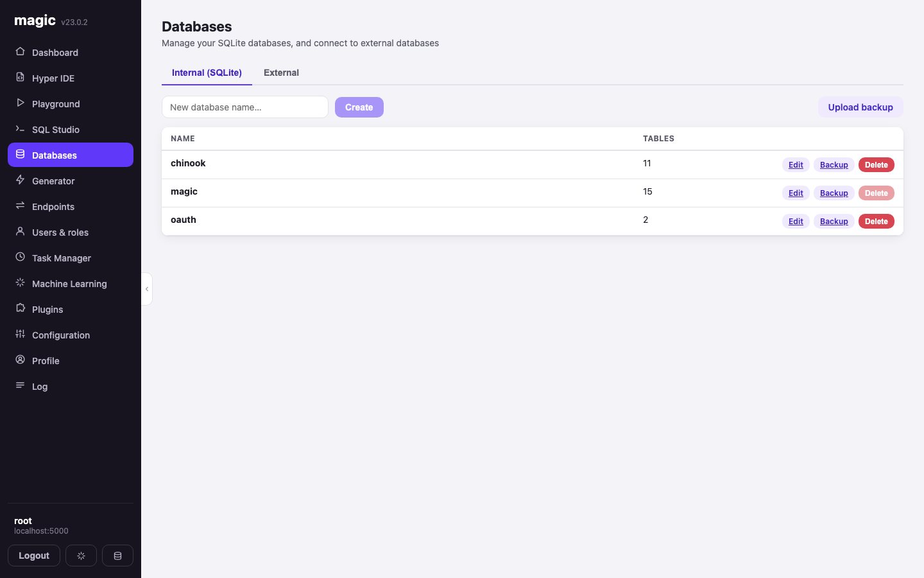924x578 pixels.
Task: Click the Users & roles person icon
Action: [20, 231]
